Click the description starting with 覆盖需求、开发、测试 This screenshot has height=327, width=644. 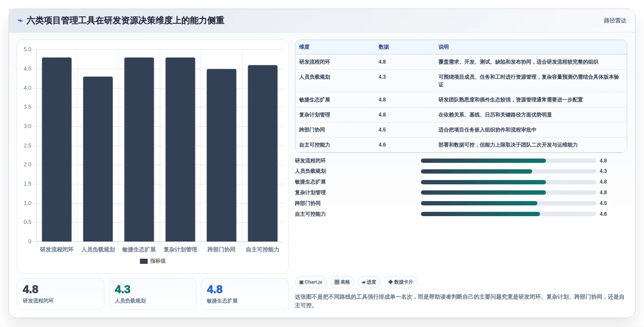(518, 62)
